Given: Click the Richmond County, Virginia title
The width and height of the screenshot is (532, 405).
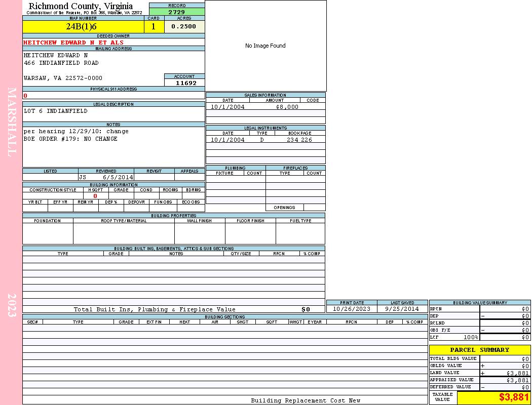Looking at the screenshot, I should pyautogui.click(x=81, y=6).
